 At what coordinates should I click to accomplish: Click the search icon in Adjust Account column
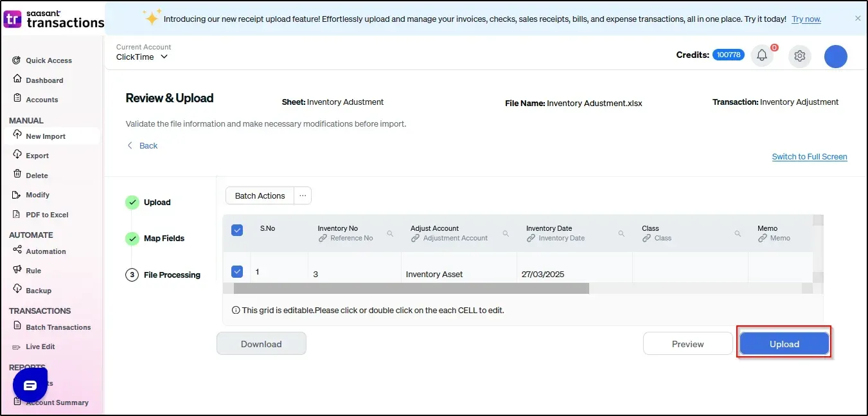506,233
